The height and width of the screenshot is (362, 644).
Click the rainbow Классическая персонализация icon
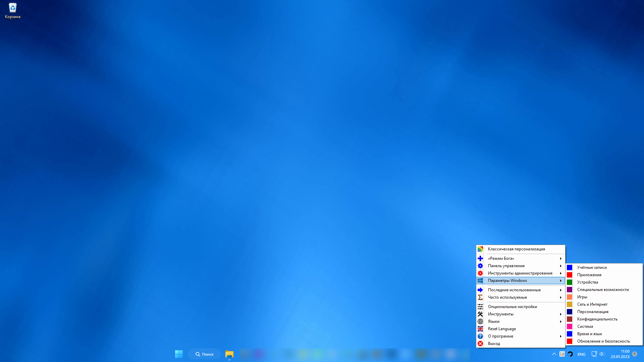480,249
